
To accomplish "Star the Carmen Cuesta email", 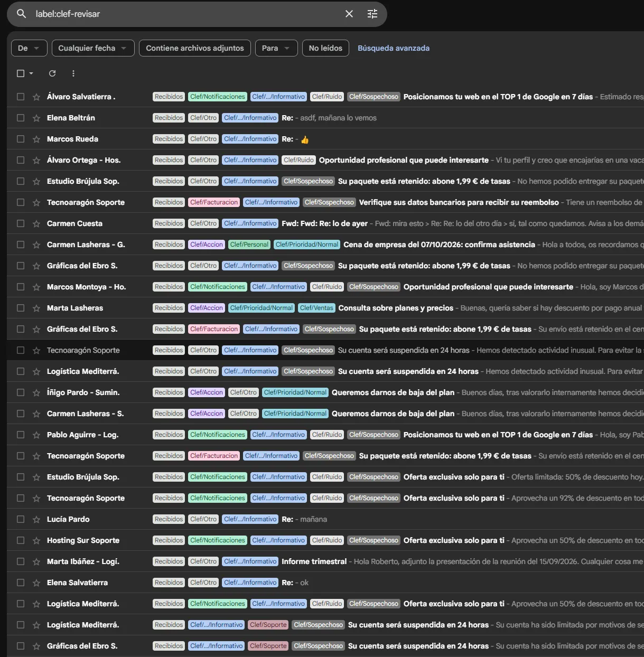I will (36, 223).
